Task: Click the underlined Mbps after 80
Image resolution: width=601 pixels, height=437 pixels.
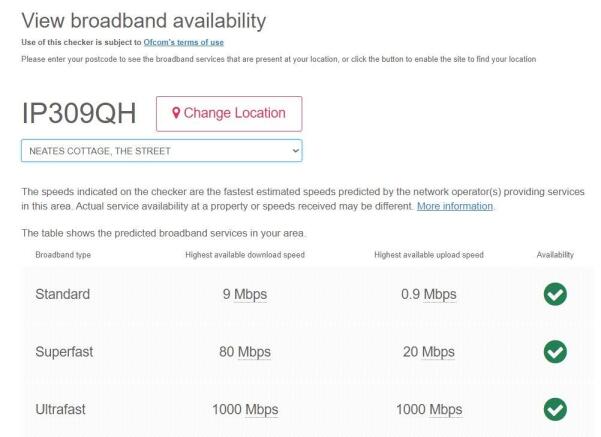Action: point(254,352)
